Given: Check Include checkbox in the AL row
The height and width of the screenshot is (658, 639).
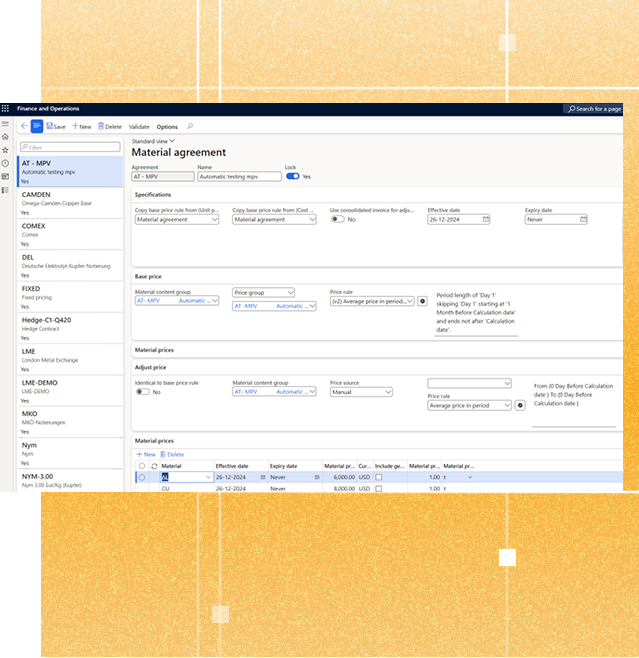Looking at the screenshot, I should pos(378,478).
